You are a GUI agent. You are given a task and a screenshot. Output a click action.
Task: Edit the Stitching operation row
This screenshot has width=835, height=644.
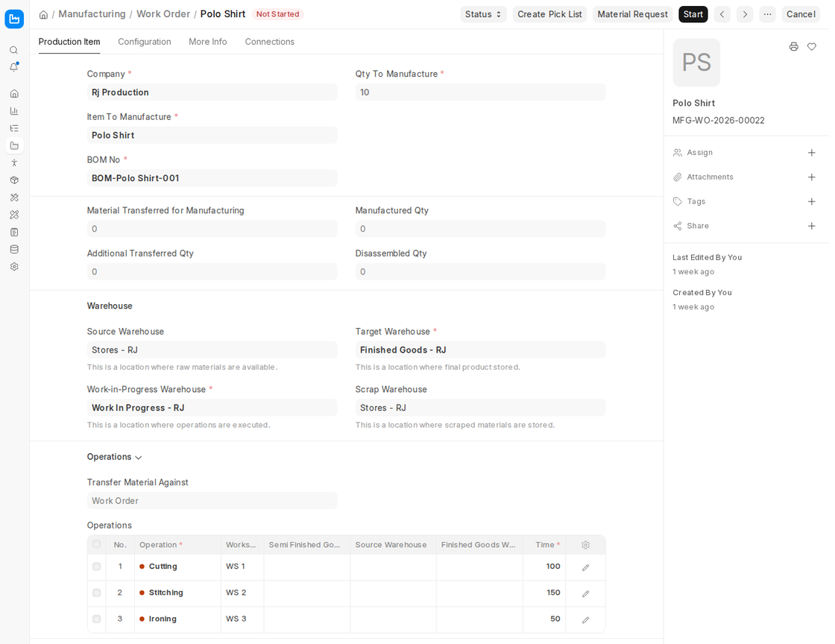point(586,593)
